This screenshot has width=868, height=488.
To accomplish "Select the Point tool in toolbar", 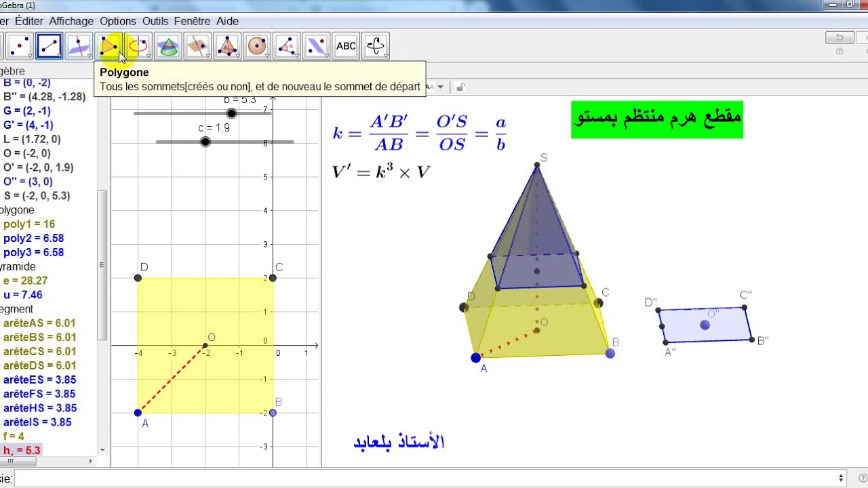I will (20, 46).
